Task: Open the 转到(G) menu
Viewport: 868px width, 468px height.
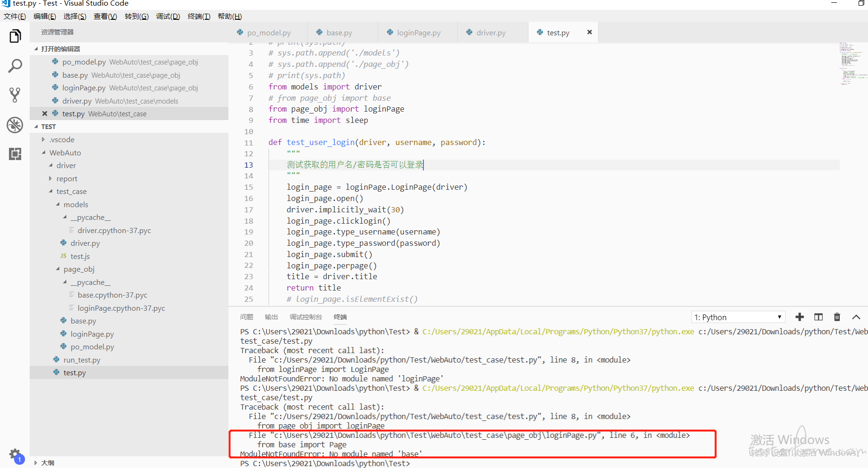Action: 137,16
